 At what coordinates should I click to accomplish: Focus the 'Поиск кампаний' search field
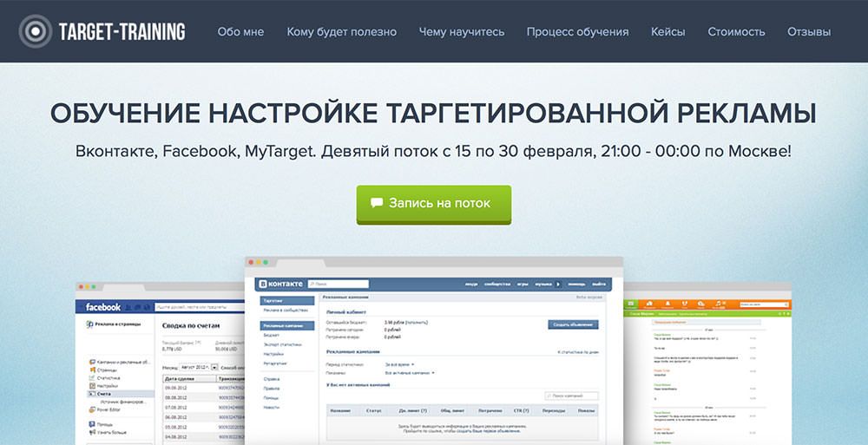(571, 396)
